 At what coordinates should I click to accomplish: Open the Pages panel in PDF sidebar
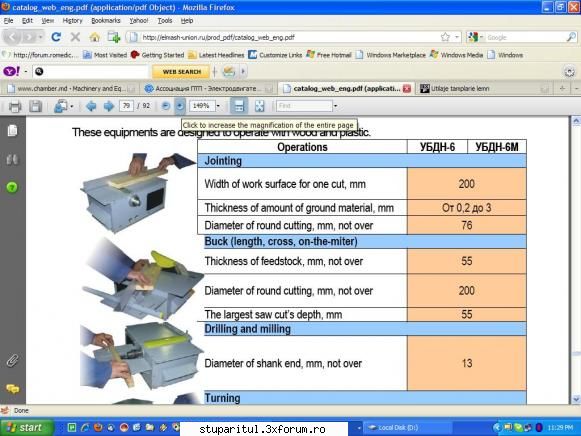pyautogui.click(x=12, y=131)
